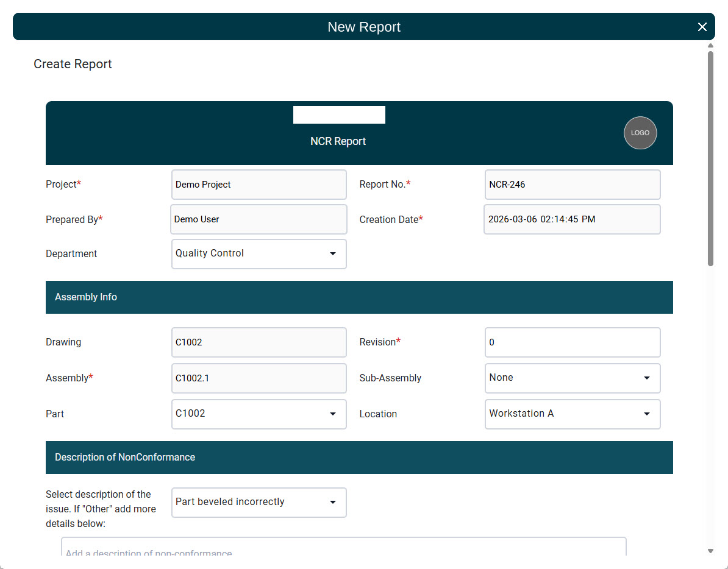Close the New Report dialog
This screenshot has height=569, width=728.
702,27
